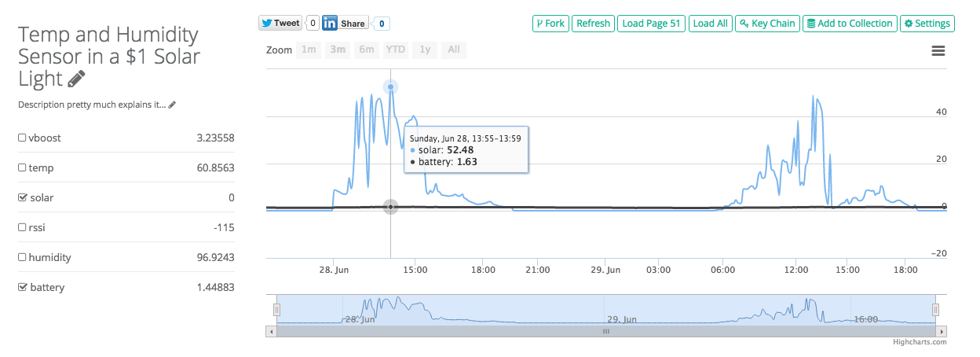Enable the vboost series checkbox

point(22,138)
